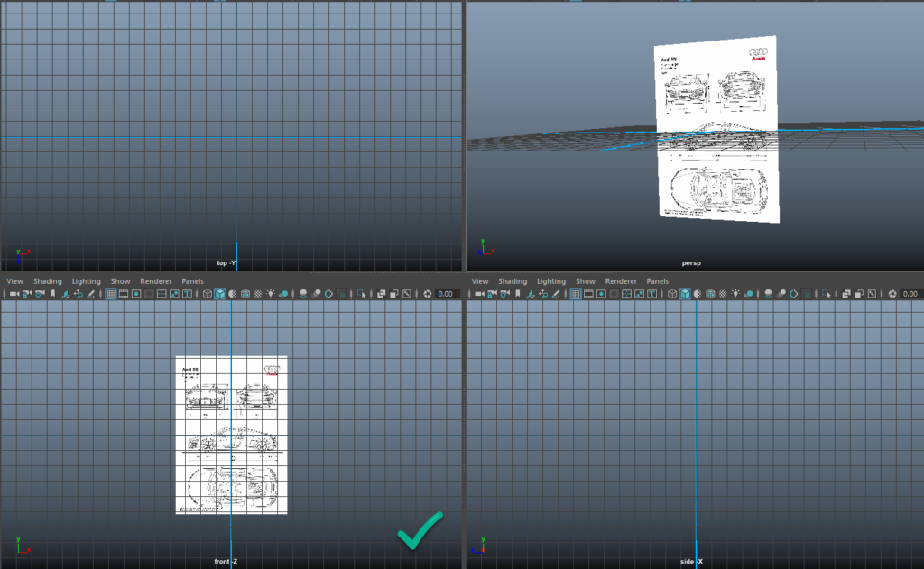
Task: Click Image Plane icon in front view toolbar
Action: 65,294
